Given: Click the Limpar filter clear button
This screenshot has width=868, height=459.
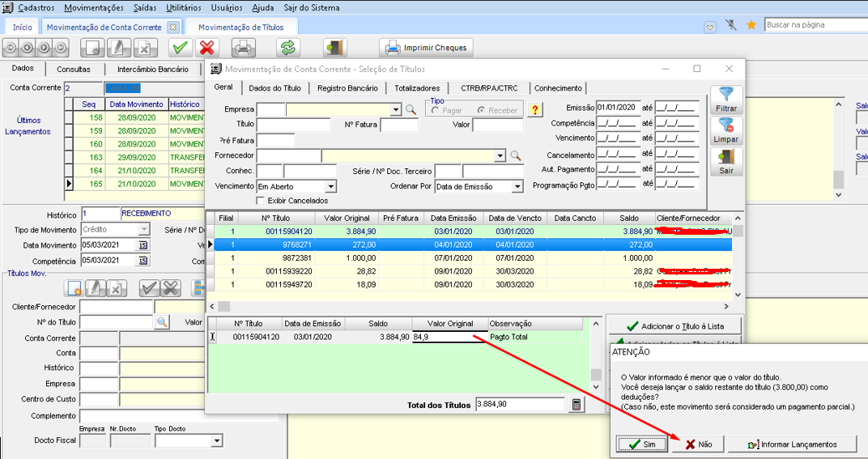Looking at the screenshot, I should (x=726, y=132).
